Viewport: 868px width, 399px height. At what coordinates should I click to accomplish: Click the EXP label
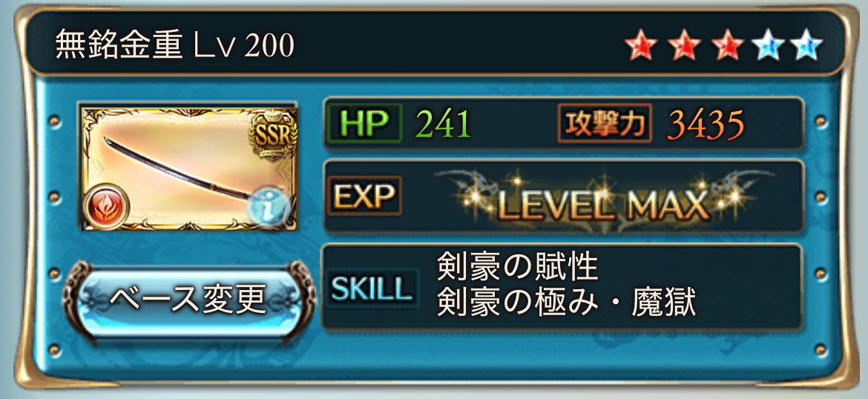364,195
